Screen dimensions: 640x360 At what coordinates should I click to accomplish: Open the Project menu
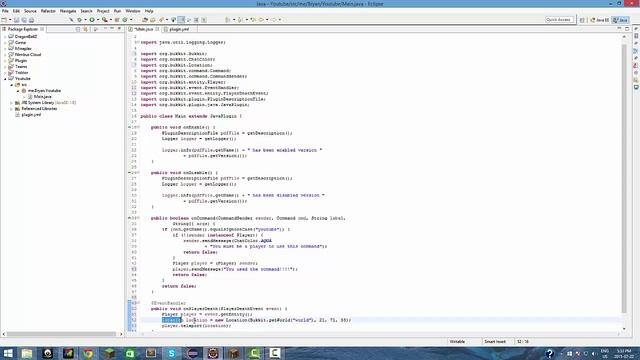(x=103, y=11)
